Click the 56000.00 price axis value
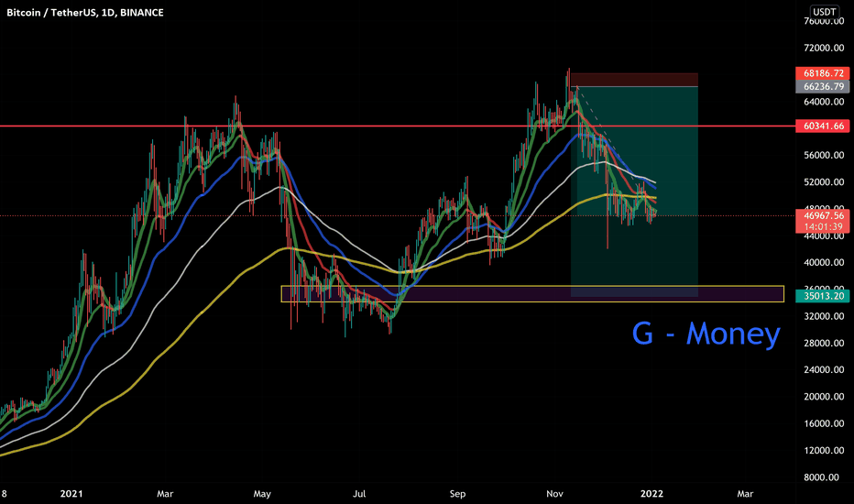 coord(824,155)
